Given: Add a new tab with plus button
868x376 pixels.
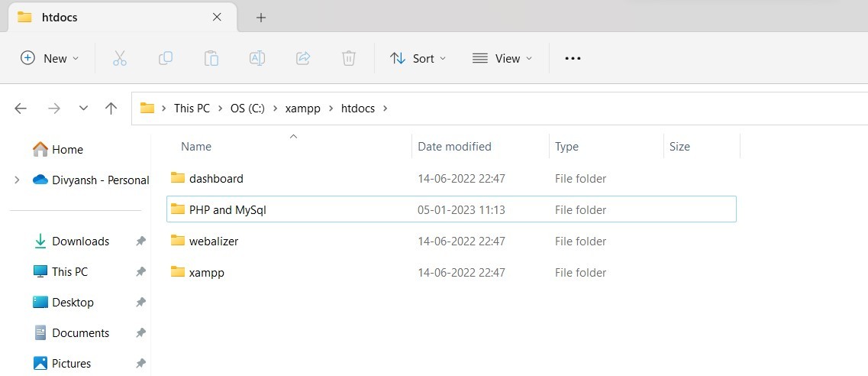Looking at the screenshot, I should (x=261, y=18).
